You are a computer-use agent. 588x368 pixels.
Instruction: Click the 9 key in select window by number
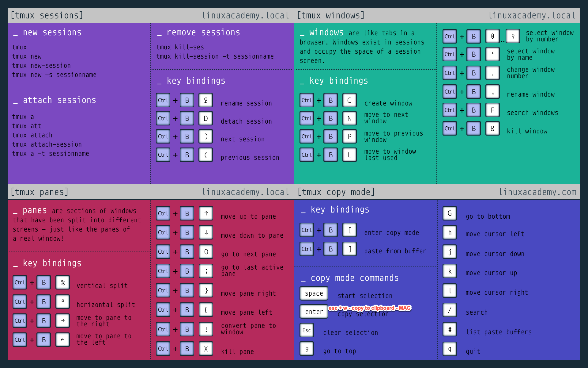513,36
